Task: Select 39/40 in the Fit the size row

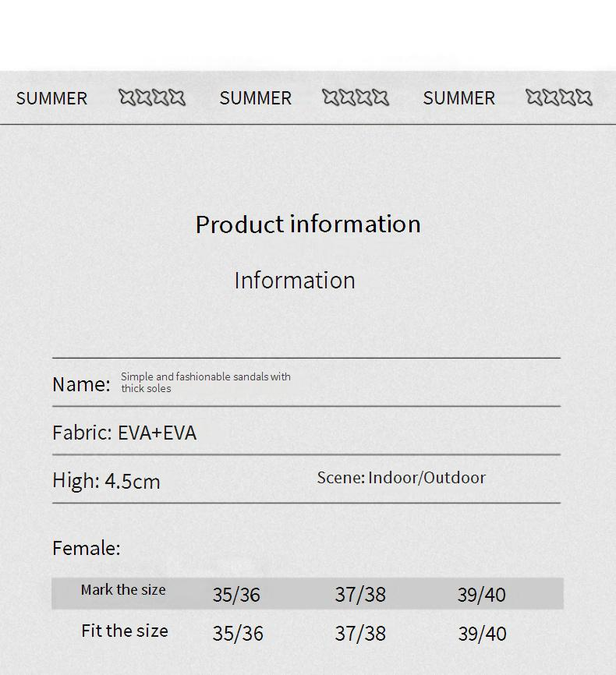Action: pos(482,634)
